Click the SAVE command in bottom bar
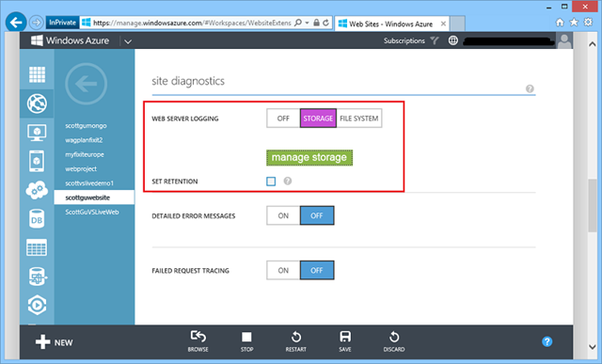Viewport: 602px width, 364px height. [345, 341]
